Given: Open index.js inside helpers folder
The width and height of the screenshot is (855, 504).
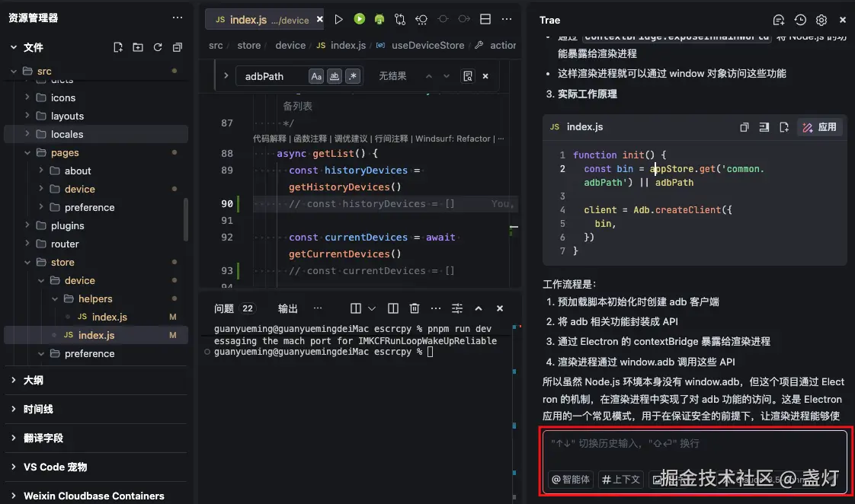Looking at the screenshot, I should click(x=109, y=317).
